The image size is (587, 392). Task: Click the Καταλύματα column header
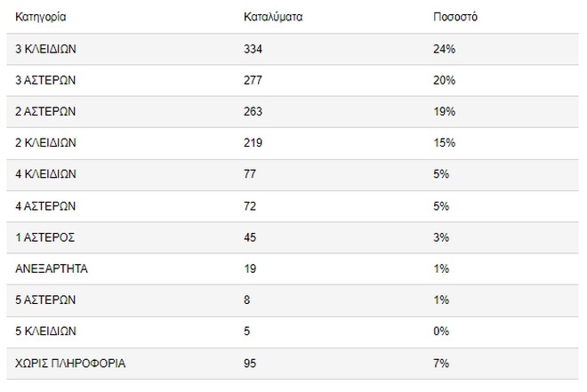(273, 17)
